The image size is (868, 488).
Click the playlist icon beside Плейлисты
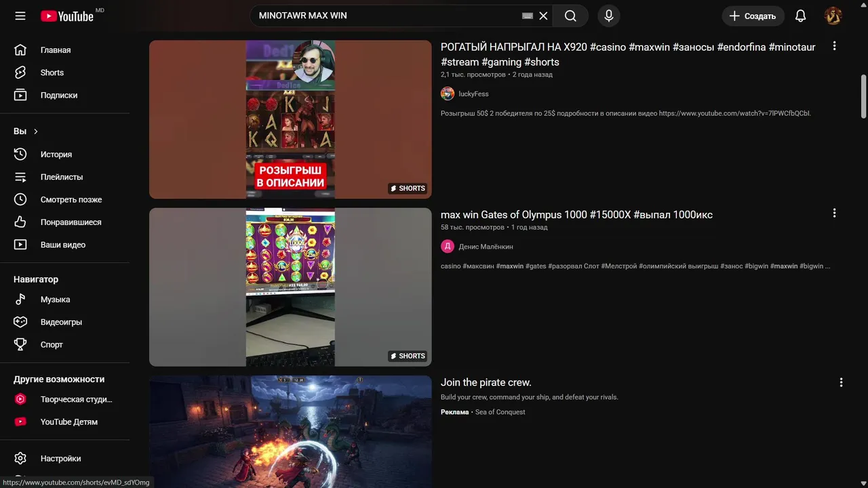point(20,177)
